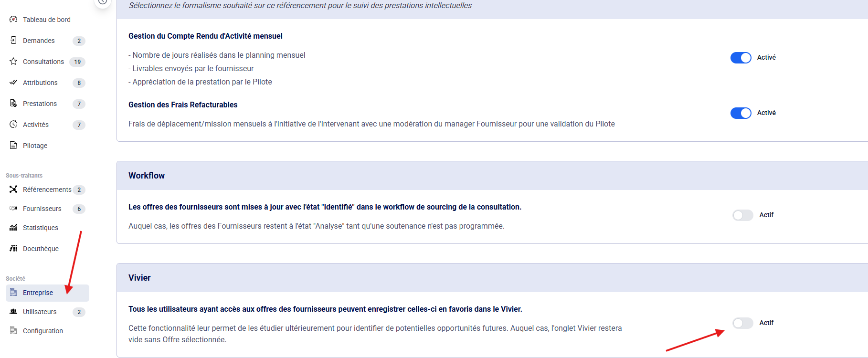Click the Docuthèque library icon

[13, 249]
